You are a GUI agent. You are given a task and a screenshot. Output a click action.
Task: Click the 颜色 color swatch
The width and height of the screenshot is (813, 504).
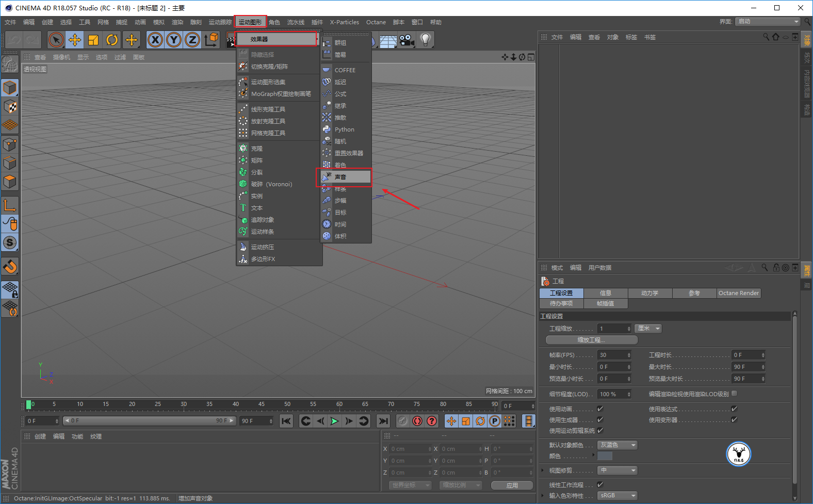605,456
